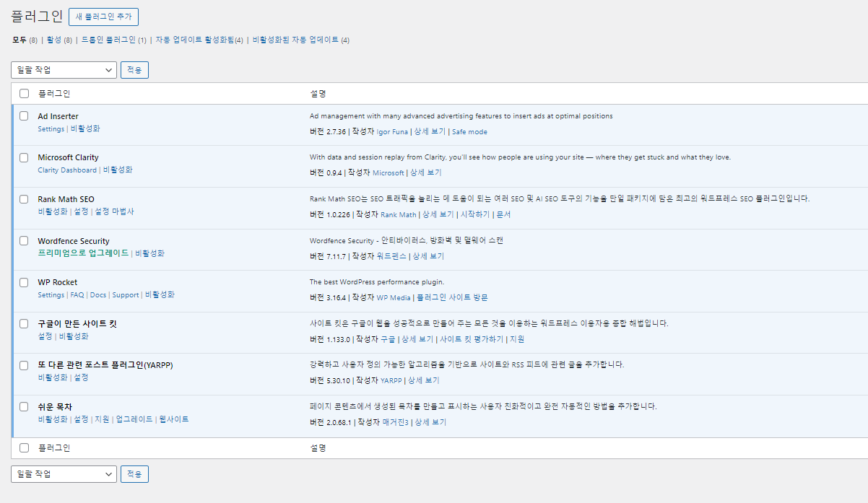The height and width of the screenshot is (503, 868).
Task: Click 사이트 킷 평가하기 link
Action: point(472,339)
